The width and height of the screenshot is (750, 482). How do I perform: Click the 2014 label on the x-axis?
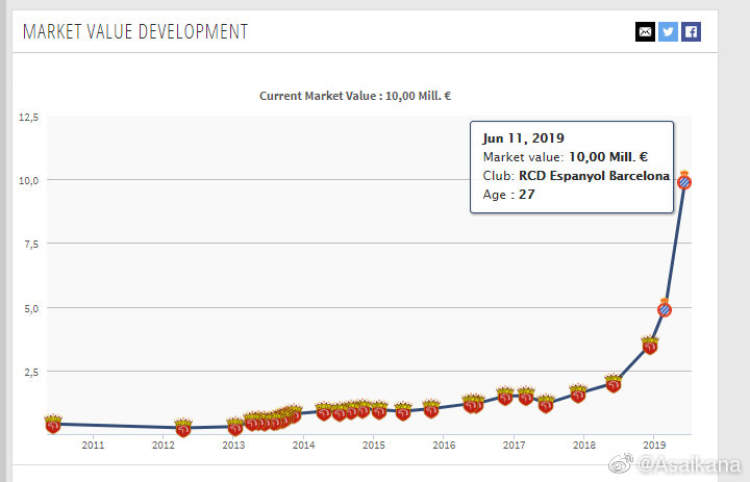(x=303, y=445)
